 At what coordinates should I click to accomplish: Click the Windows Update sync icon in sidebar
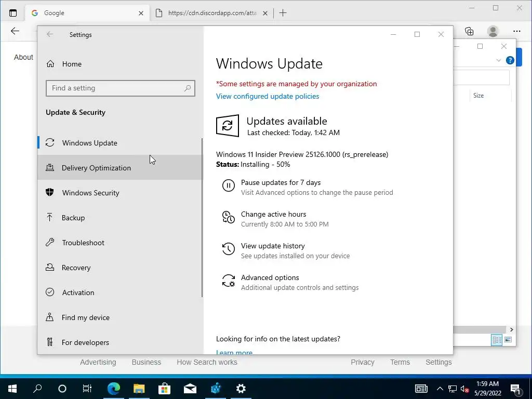click(x=50, y=142)
